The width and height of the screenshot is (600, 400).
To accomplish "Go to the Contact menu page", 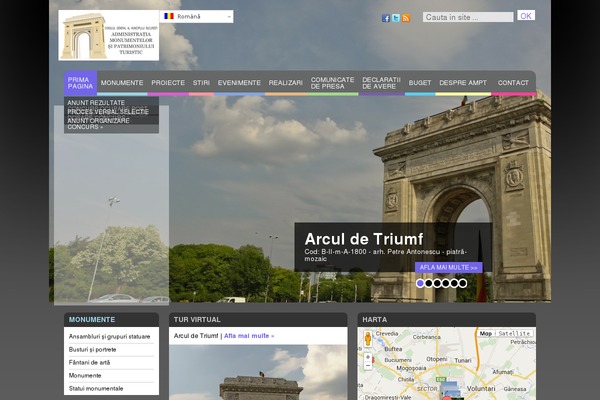I will pos(513,83).
